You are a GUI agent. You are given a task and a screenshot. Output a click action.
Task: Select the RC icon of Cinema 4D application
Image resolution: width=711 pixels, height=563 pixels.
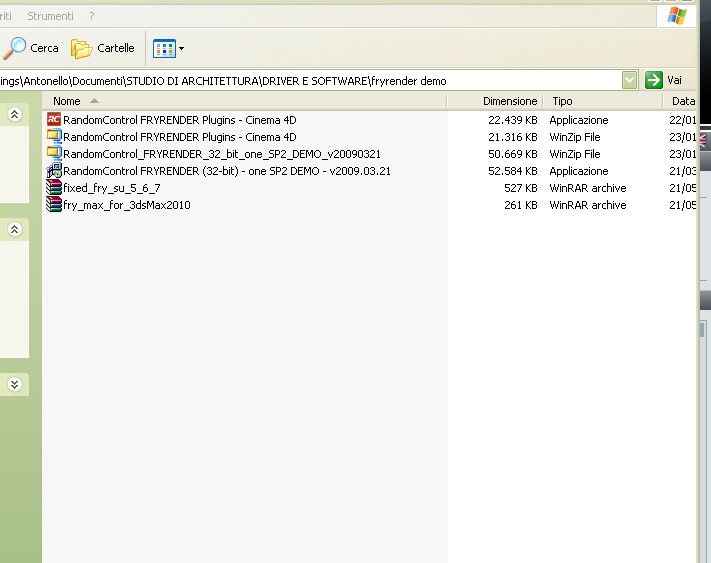click(54, 120)
